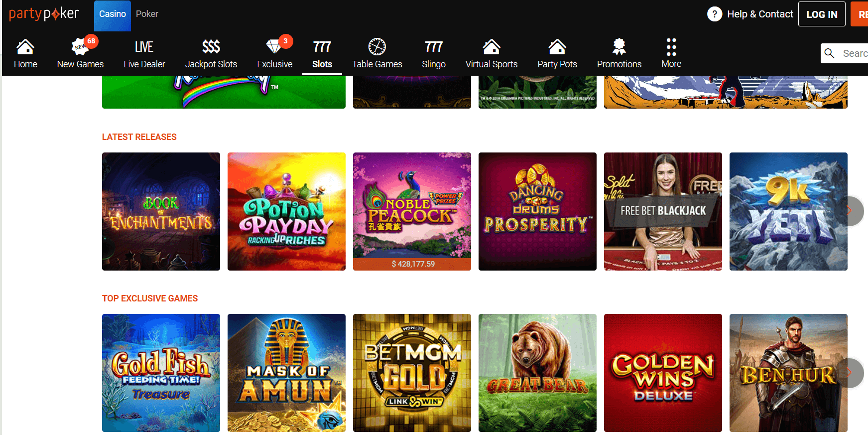Open the Live Dealer icon
868x435 pixels.
144,47
